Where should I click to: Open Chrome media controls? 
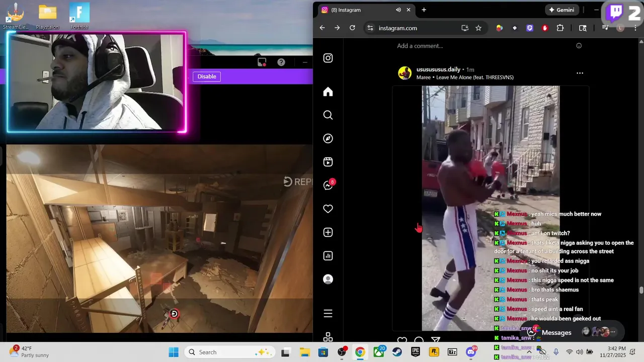605,28
